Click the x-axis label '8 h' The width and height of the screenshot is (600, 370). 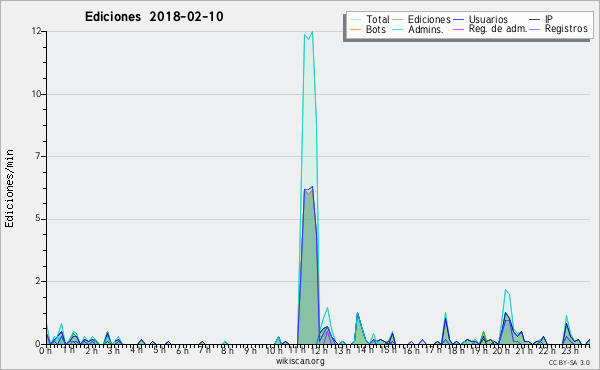click(227, 350)
